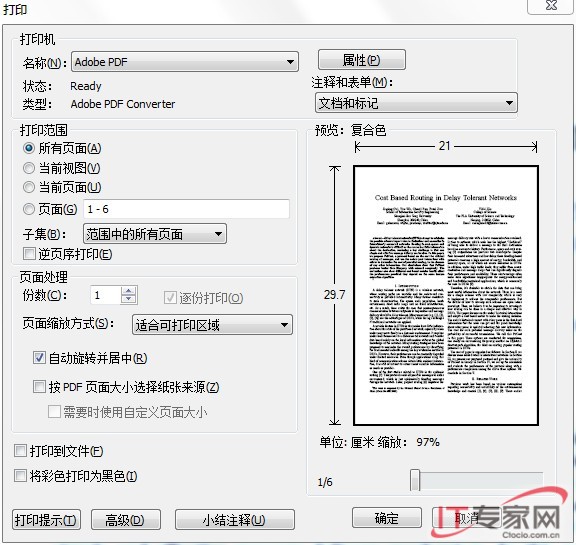Enable 逆页序打印 checkbox
The width and height of the screenshot is (576, 545).
(29, 254)
